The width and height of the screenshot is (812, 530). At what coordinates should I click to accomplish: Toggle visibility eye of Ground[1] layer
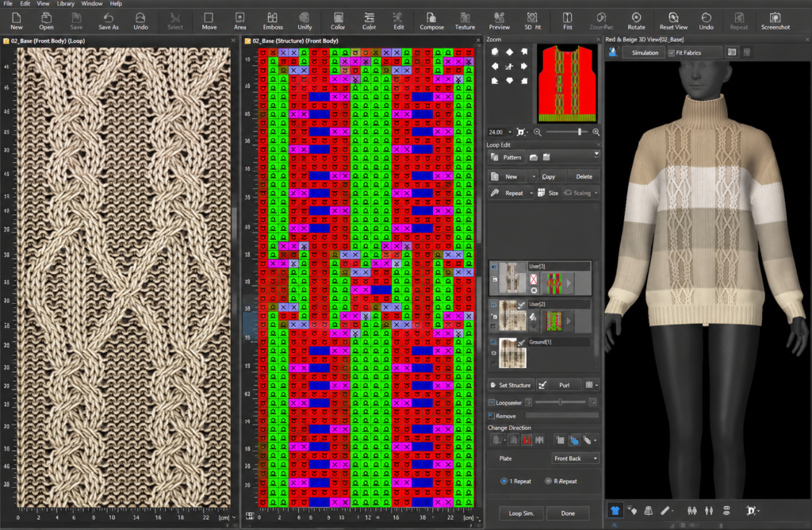493,343
